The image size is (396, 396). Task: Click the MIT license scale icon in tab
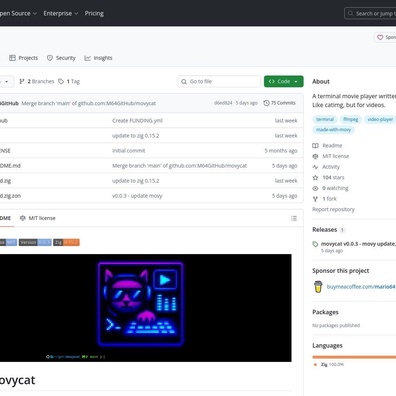[23, 218]
